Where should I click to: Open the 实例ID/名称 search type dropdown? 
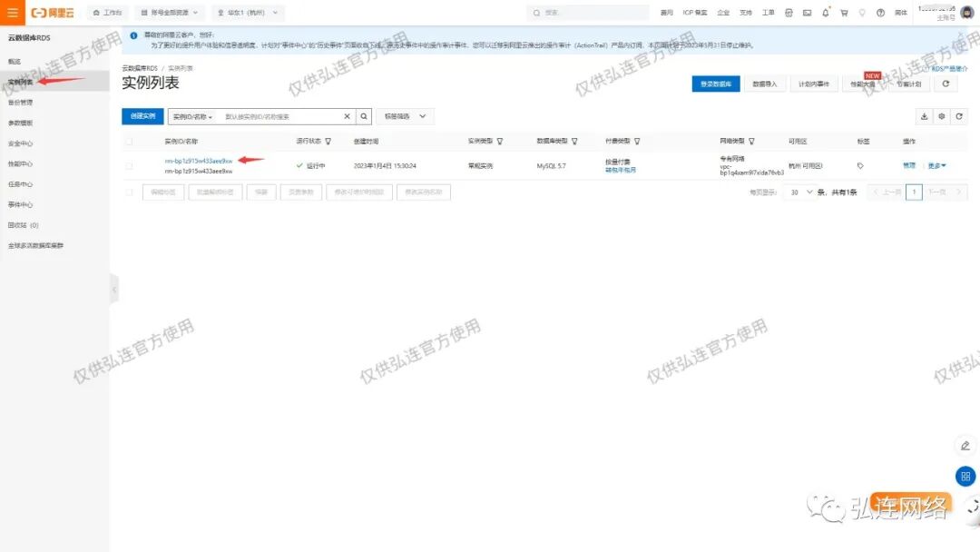pyautogui.click(x=192, y=116)
